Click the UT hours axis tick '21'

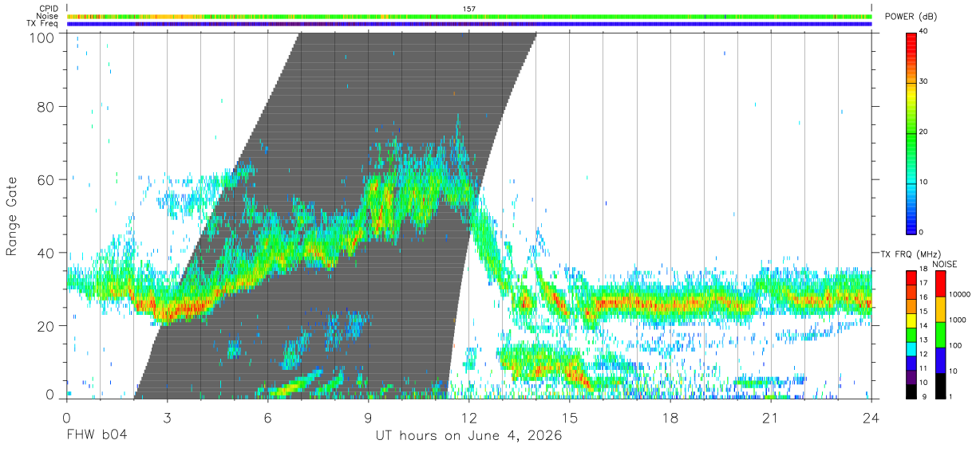coord(771,418)
